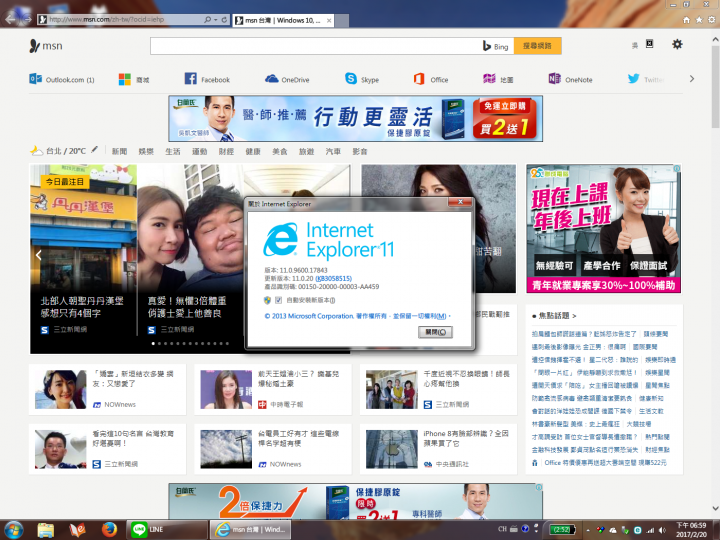Open the 美食 navigation item
This screenshot has height=540, width=720.
[279, 152]
